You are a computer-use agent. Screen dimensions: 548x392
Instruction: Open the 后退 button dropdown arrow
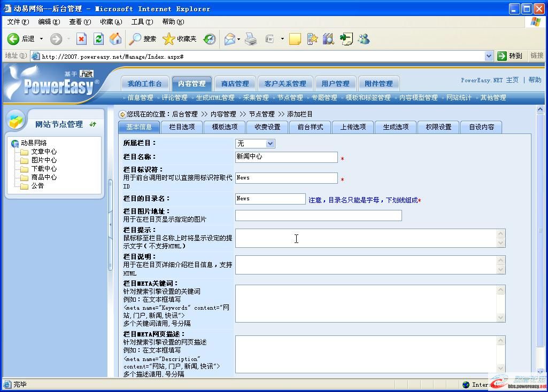coord(41,38)
